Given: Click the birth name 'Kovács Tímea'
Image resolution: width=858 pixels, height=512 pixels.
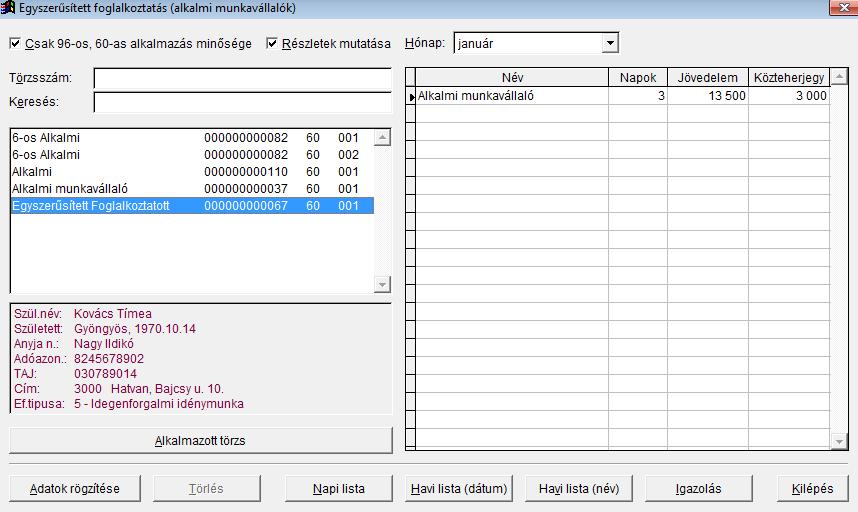Looking at the screenshot, I should (113, 314).
